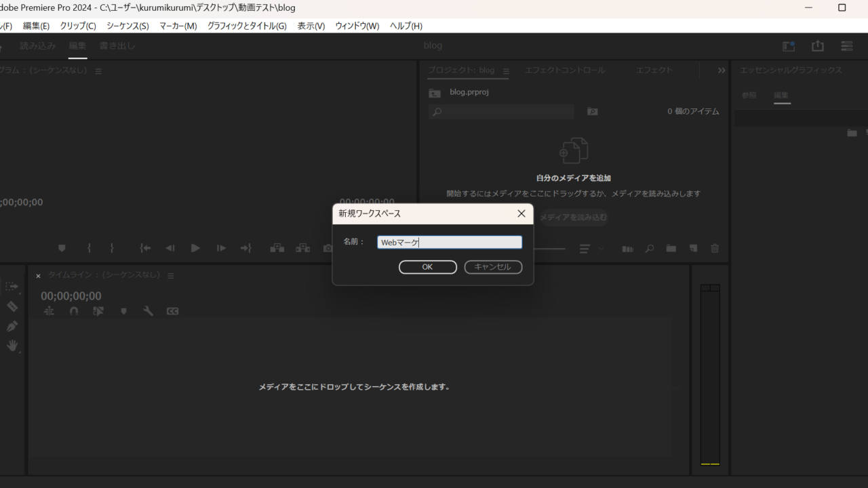Viewport: 868px width, 488px height.
Task: Click the Mark In button
Action: point(89,249)
